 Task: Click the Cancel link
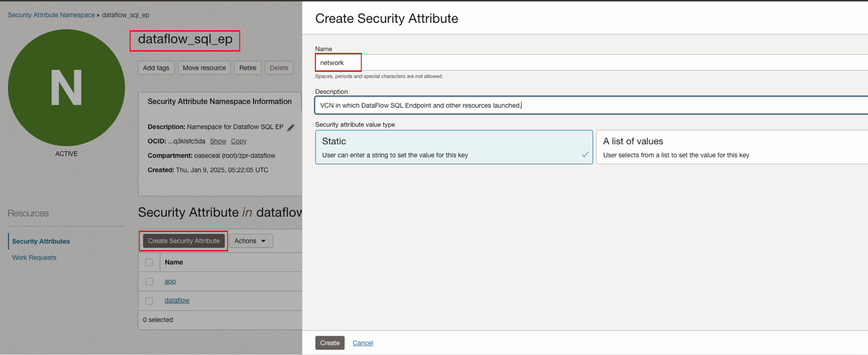[x=363, y=343]
